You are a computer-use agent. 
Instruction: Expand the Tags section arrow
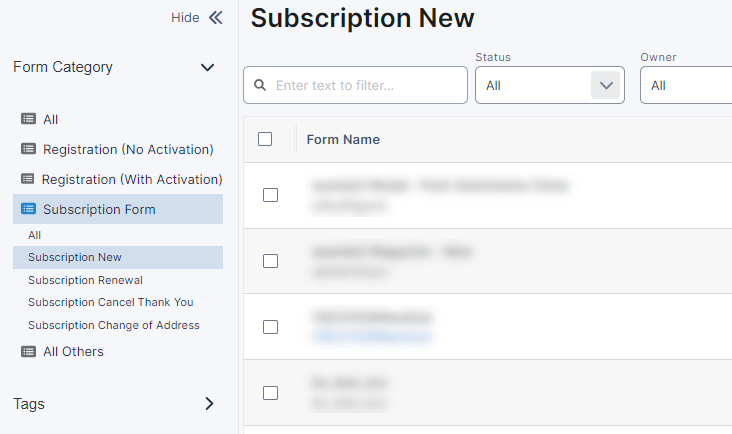[x=209, y=404]
